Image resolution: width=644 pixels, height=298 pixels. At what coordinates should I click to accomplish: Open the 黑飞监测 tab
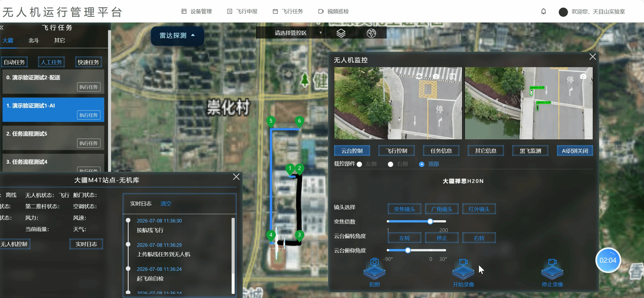tap(530, 151)
